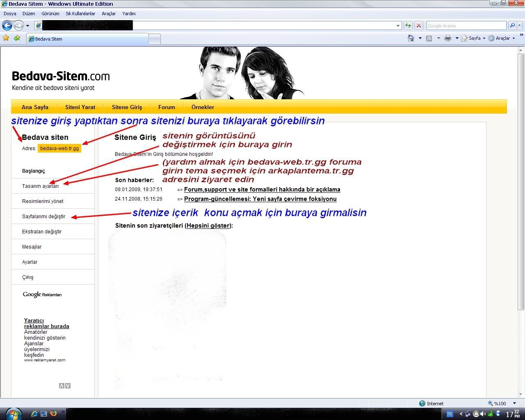Open the Araçlar item in menu bar
Viewport: 525px width, 420px height.
pyautogui.click(x=109, y=14)
